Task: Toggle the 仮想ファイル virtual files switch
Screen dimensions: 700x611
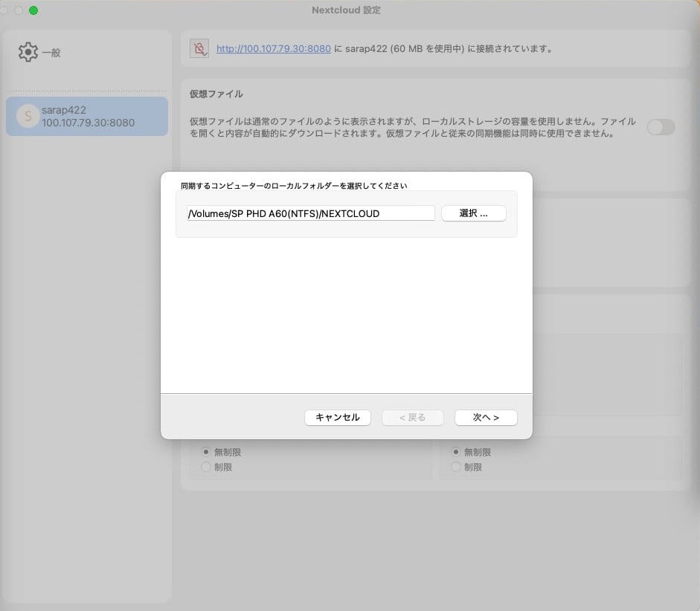Action: [x=661, y=128]
